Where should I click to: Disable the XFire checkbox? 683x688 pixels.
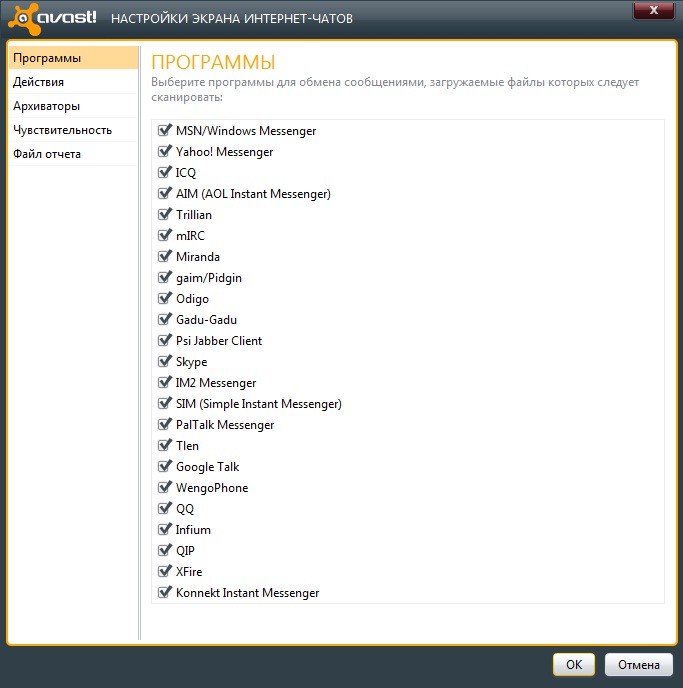click(164, 572)
